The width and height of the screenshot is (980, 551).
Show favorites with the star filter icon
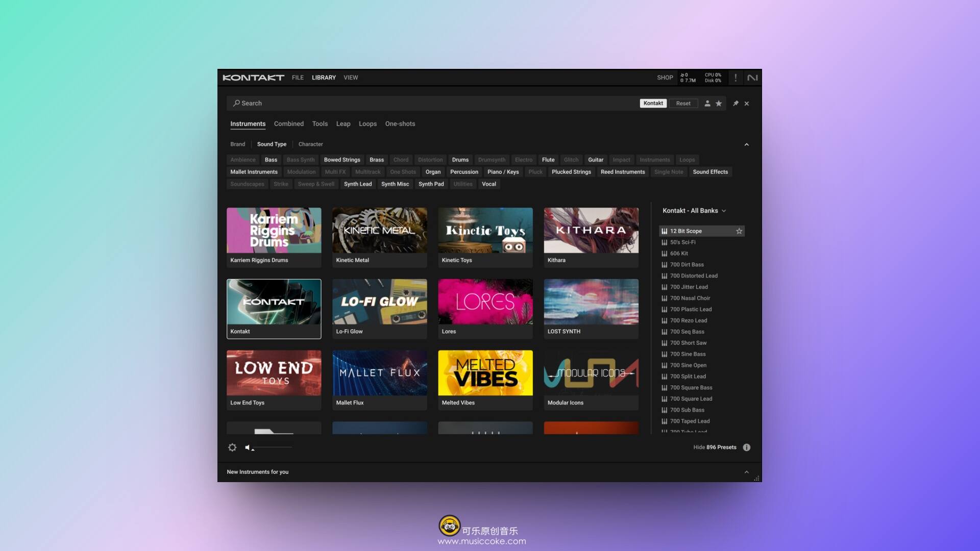(719, 104)
